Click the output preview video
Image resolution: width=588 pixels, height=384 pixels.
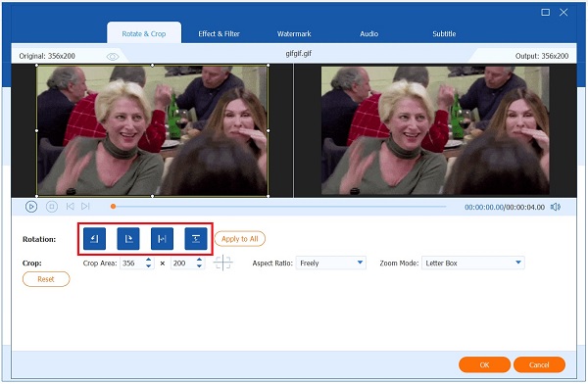coord(435,130)
